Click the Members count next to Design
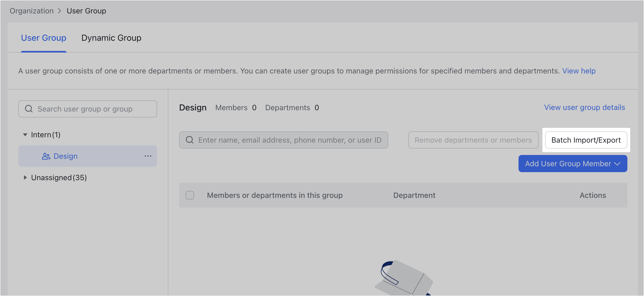Viewport: 644px width, 296px height. [254, 108]
